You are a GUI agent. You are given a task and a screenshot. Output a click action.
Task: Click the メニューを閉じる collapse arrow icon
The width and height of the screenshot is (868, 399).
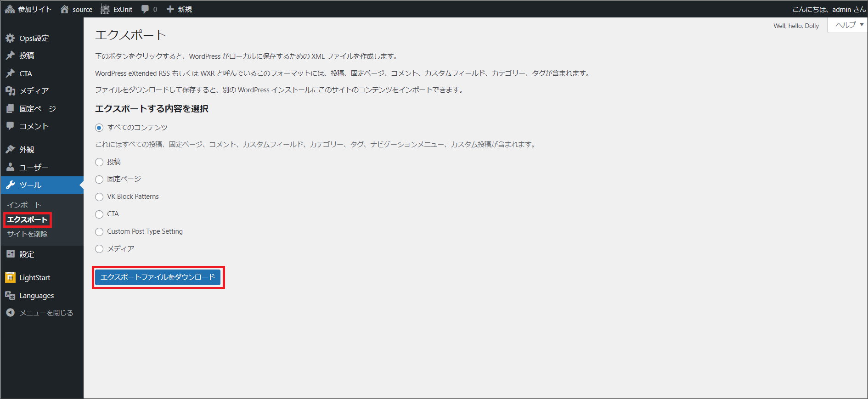click(x=10, y=313)
